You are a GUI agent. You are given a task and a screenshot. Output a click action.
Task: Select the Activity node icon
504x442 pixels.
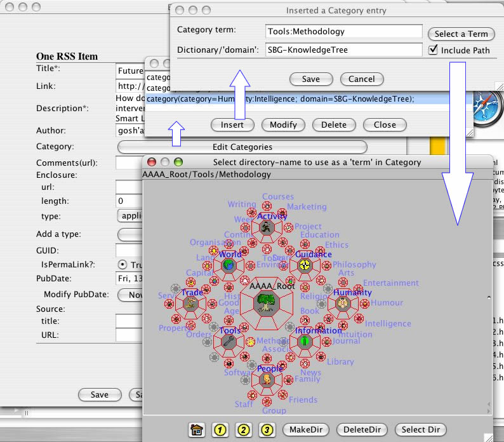pyautogui.click(x=267, y=227)
